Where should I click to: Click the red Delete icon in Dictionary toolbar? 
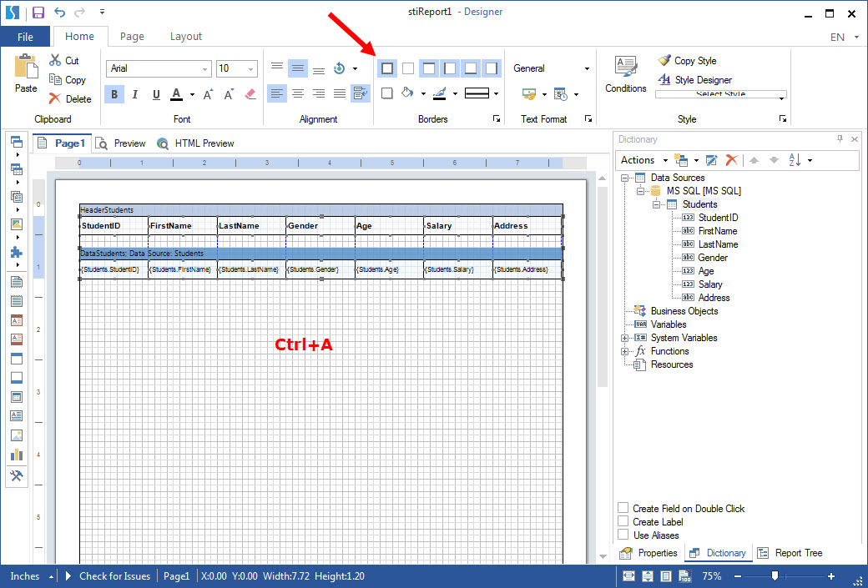click(731, 160)
